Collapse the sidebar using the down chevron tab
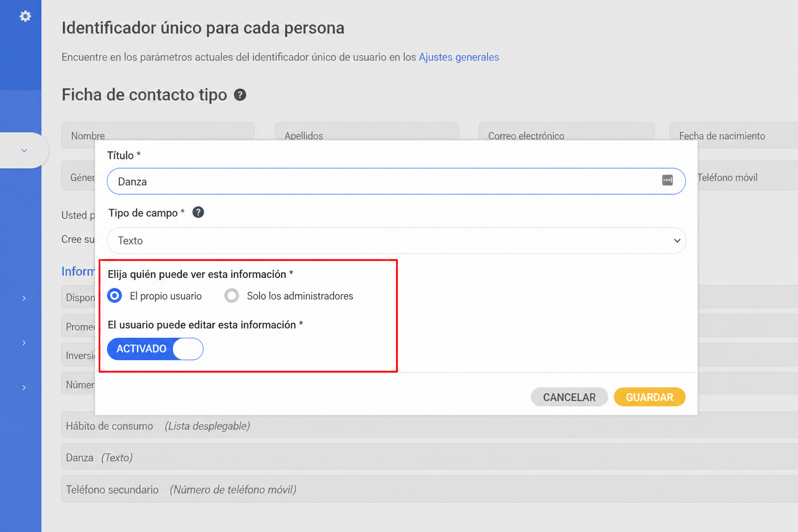Image resolution: width=798 pixels, height=532 pixels. [24, 151]
